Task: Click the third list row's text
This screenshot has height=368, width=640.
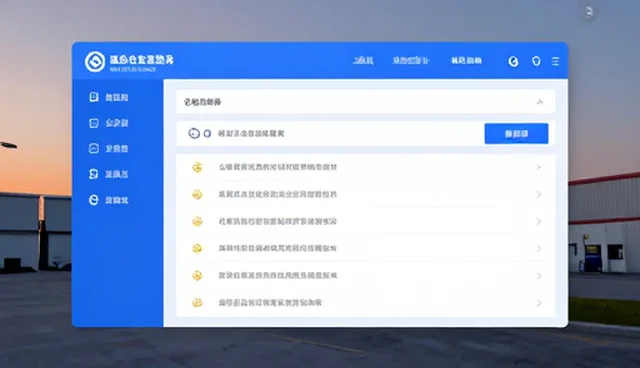Action: [278, 222]
